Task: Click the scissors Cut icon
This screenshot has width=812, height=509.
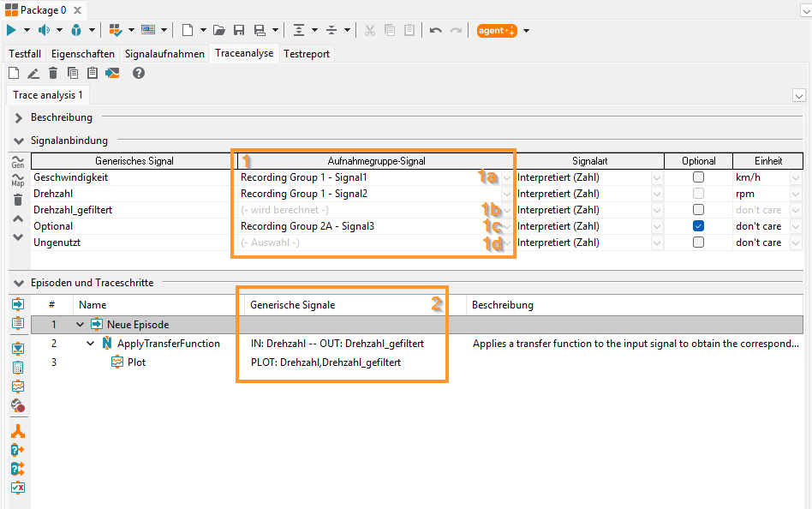Action: coord(370,30)
